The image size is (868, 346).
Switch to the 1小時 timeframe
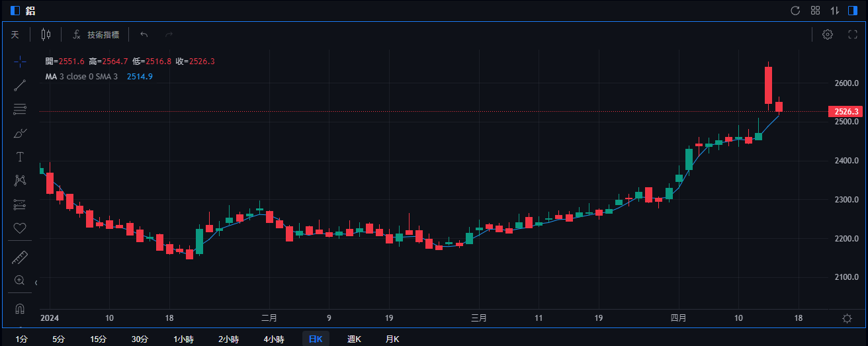pos(184,339)
